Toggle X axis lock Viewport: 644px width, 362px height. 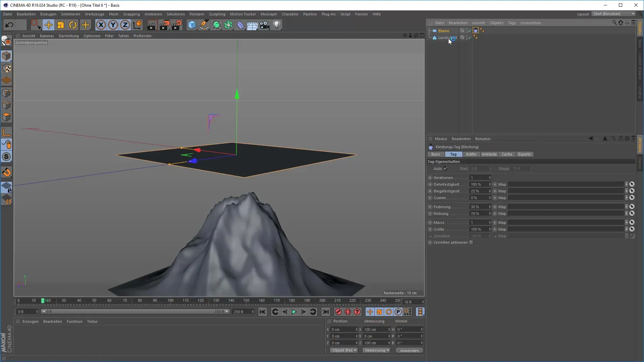tap(101, 25)
